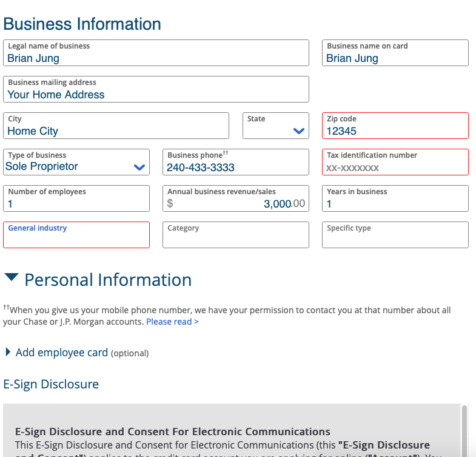This screenshot has height=457, width=476.
Task: Click the Tax identification number field
Action: point(395,162)
